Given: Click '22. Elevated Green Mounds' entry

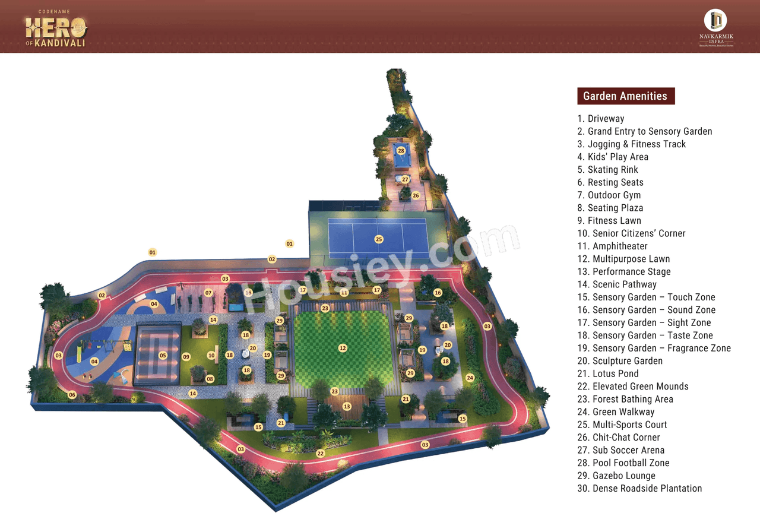Looking at the screenshot, I should [x=633, y=387].
